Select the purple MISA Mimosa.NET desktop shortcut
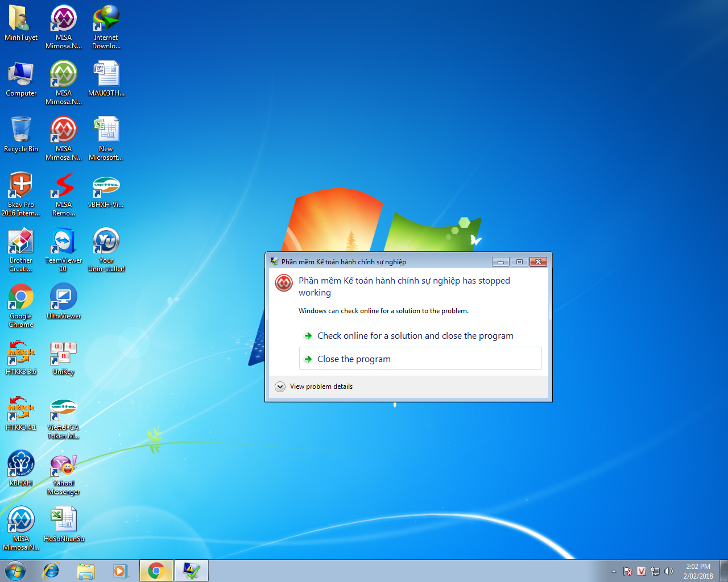 click(x=64, y=27)
